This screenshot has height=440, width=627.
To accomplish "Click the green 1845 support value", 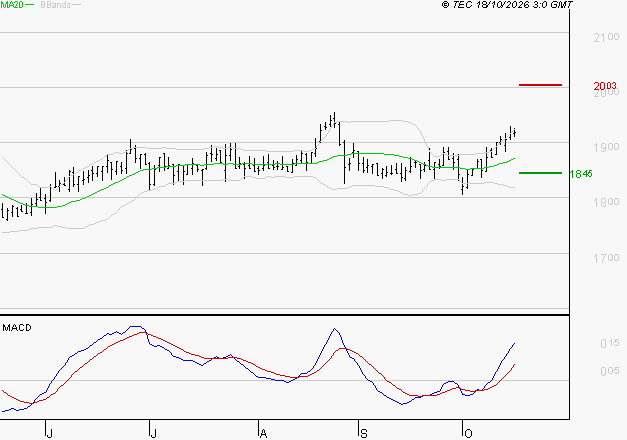I will [x=581, y=174].
